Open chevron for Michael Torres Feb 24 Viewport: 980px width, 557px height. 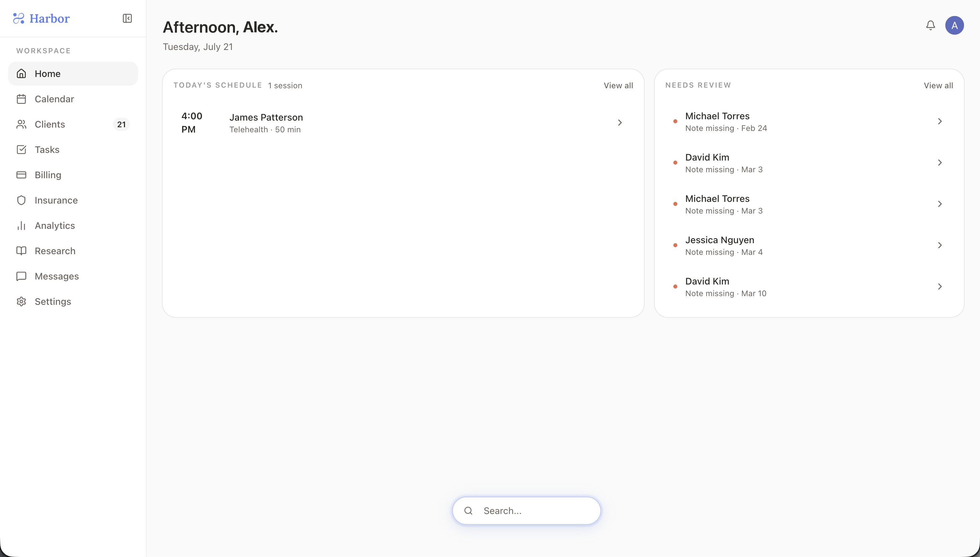coord(940,121)
